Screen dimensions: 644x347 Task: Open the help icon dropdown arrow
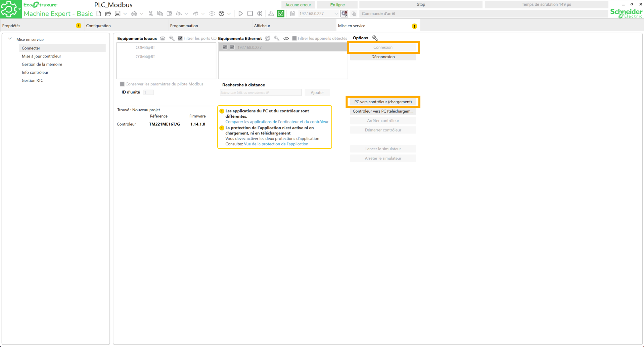click(229, 14)
